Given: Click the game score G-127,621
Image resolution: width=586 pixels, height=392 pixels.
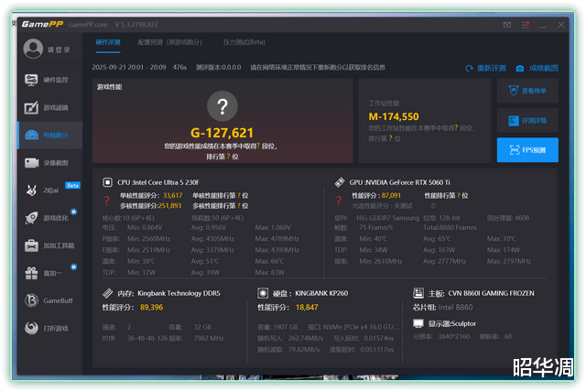Looking at the screenshot, I should pos(222,133).
